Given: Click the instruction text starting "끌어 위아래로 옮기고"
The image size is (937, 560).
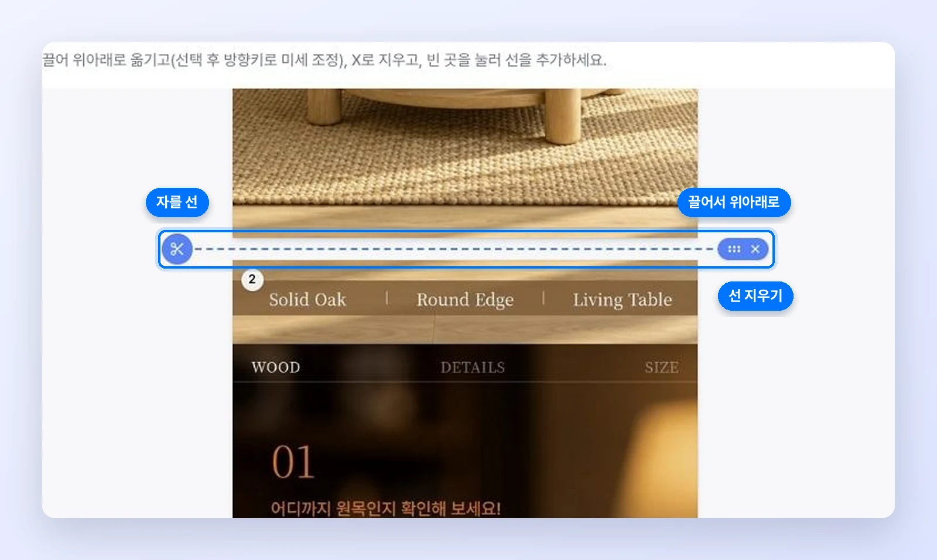Looking at the screenshot, I should (x=324, y=60).
